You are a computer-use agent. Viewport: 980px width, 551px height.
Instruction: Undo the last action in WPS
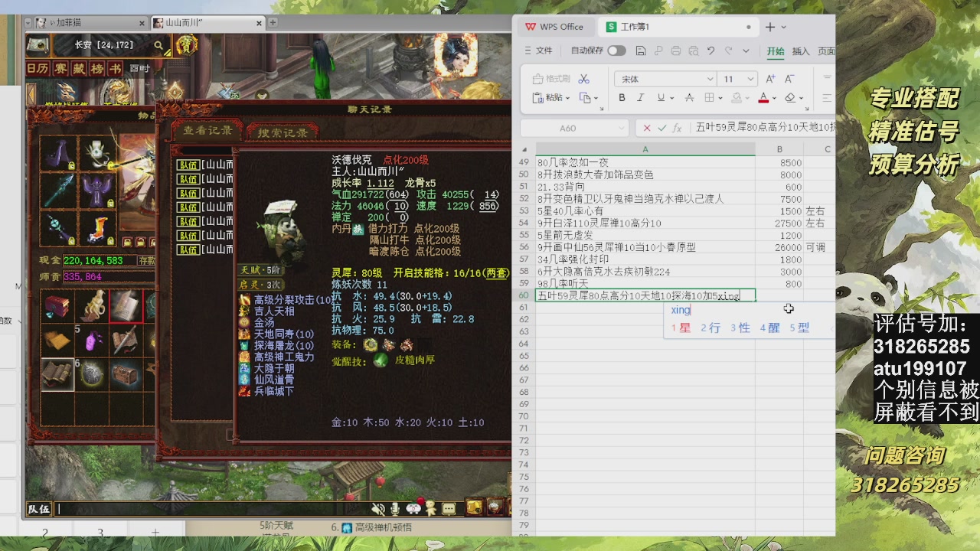tap(711, 51)
